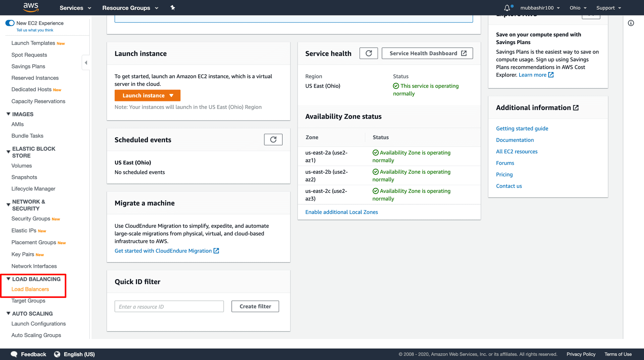The width and height of the screenshot is (644, 360).
Task: Toggle the New EC2 Experience switch
Action: tap(10, 23)
